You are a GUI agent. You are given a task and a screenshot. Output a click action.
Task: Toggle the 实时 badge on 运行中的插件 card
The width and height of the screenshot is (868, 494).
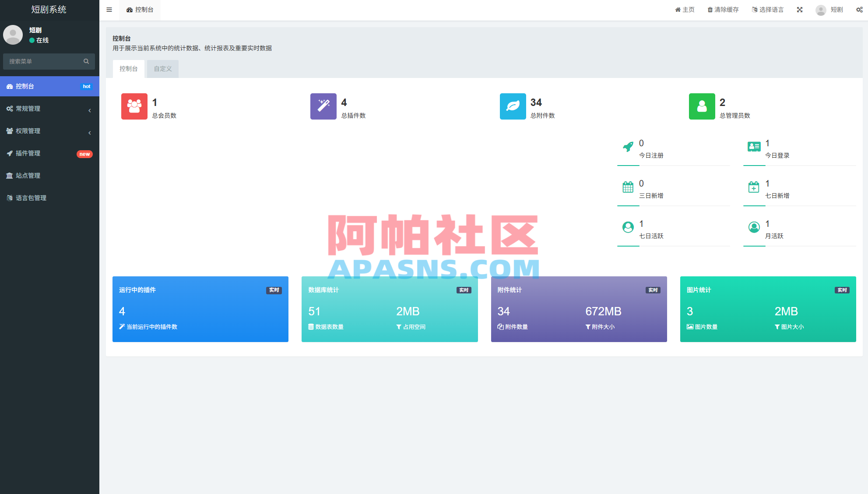(x=274, y=290)
